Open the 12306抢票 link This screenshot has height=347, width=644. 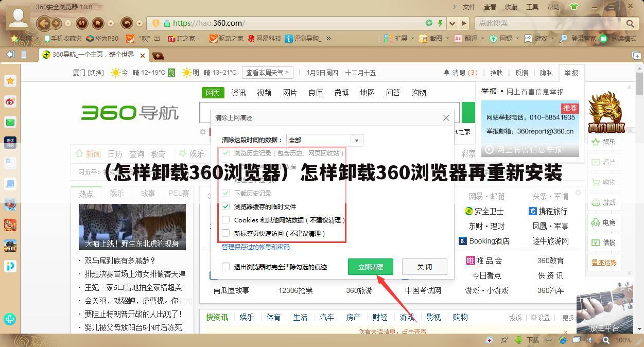pos(295,290)
